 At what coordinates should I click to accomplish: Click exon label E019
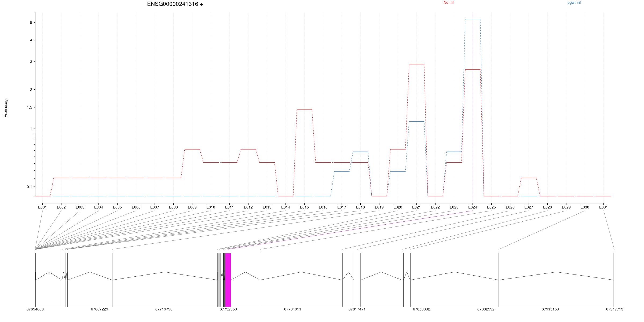point(379,207)
